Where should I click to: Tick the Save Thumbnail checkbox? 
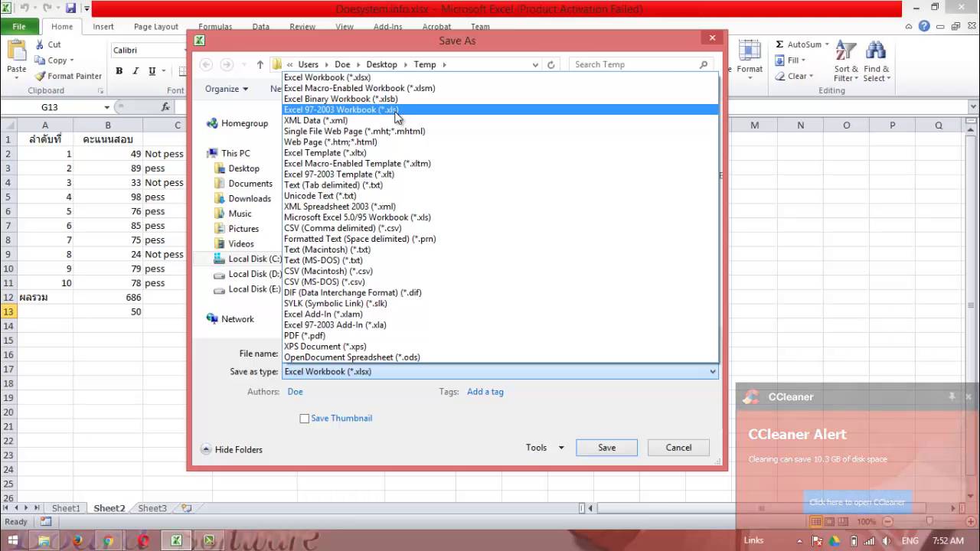[x=304, y=419]
